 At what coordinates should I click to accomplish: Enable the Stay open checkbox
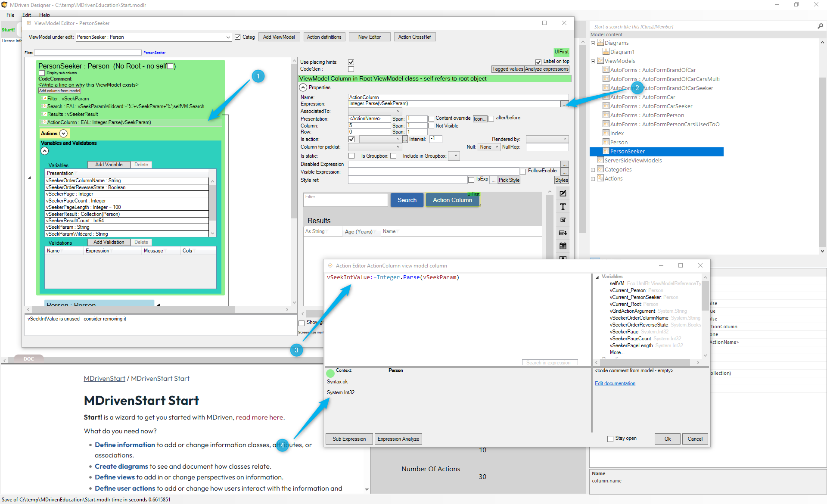pyautogui.click(x=610, y=439)
